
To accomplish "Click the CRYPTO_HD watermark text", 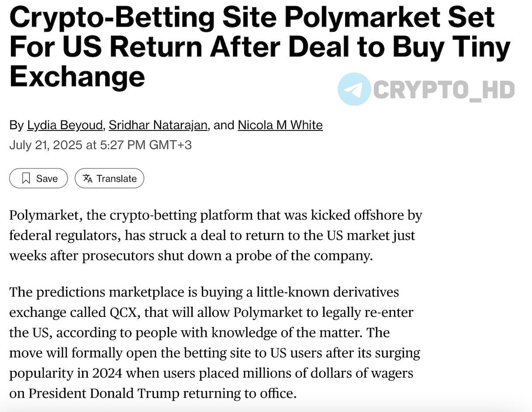I will (444, 90).
